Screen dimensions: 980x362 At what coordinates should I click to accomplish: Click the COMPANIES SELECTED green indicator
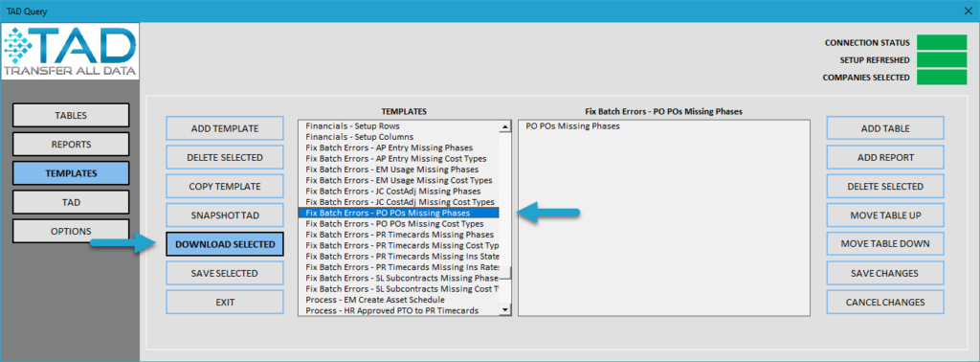point(942,78)
